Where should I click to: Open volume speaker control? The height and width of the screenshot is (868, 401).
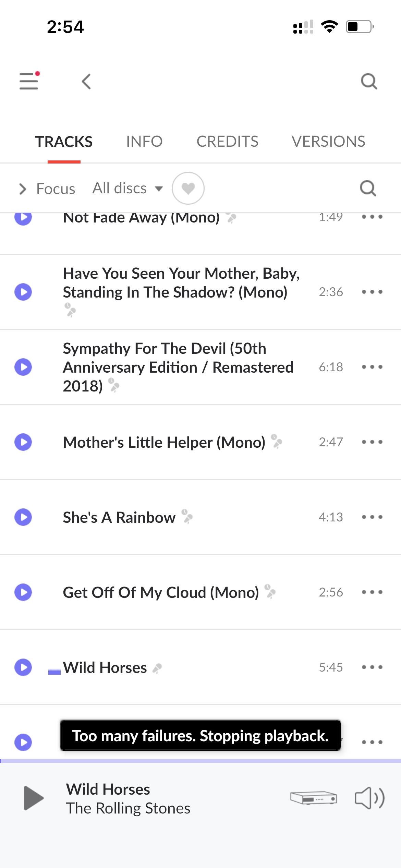tap(369, 798)
